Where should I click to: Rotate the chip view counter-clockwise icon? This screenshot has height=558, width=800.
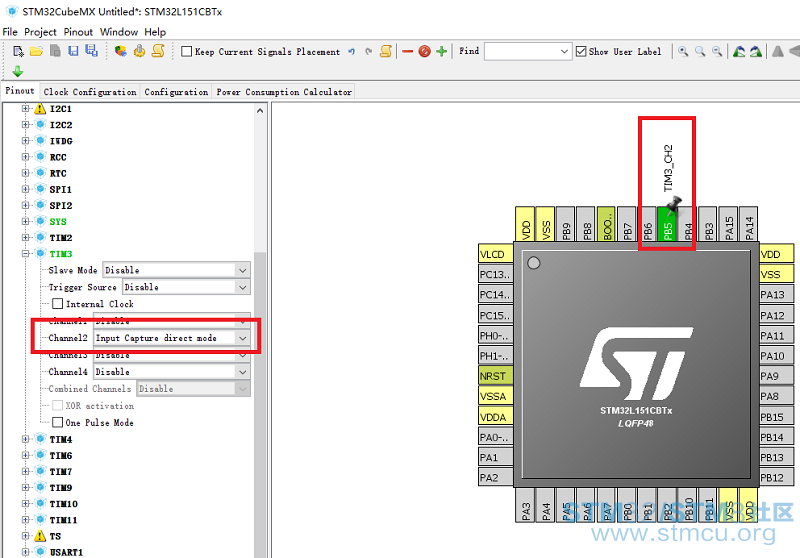click(739, 51)
